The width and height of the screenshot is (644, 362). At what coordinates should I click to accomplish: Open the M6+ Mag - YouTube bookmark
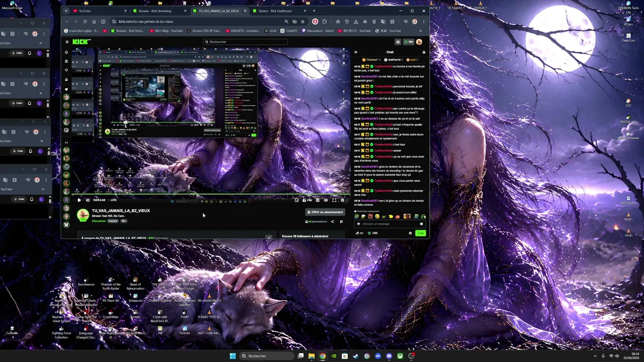point(167,31)
